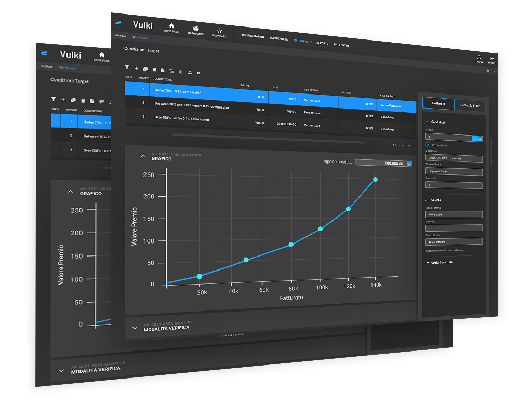The width and height of the screenshot is (532, 405).
Task: Toggle the Precondizione checkbox
Action: coord(428,145)
